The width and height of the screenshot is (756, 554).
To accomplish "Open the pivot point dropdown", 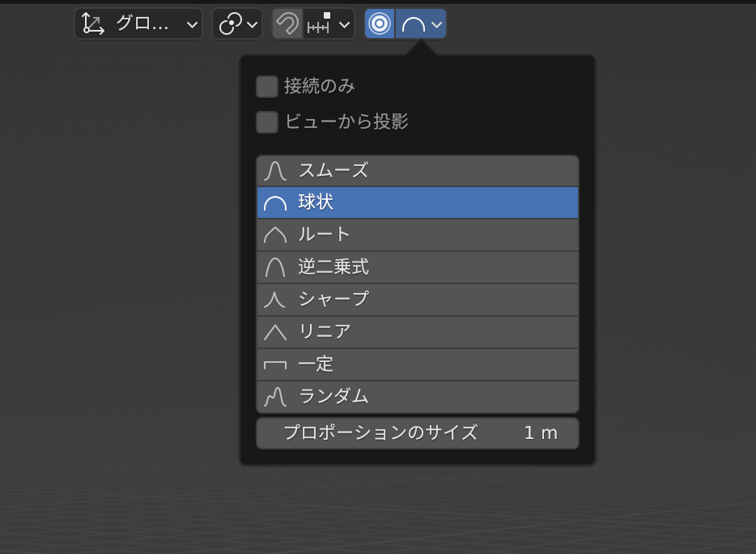I will point(237,23).
